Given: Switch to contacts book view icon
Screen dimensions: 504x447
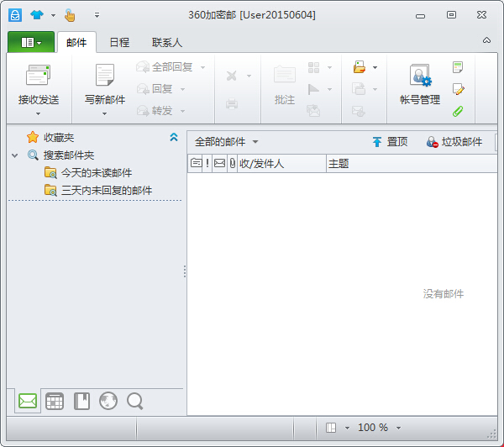Looking at the screenshot, I should [x=81, y=402].
